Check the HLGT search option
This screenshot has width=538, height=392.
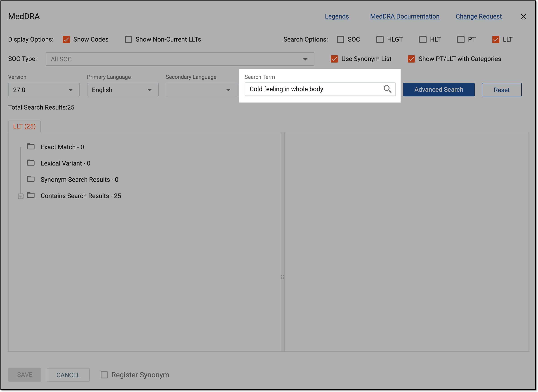click(x=380, y=39)
